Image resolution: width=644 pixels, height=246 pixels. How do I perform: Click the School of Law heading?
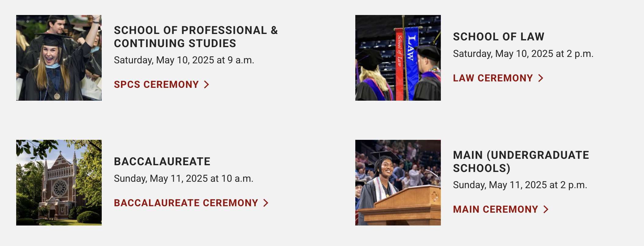499,37
